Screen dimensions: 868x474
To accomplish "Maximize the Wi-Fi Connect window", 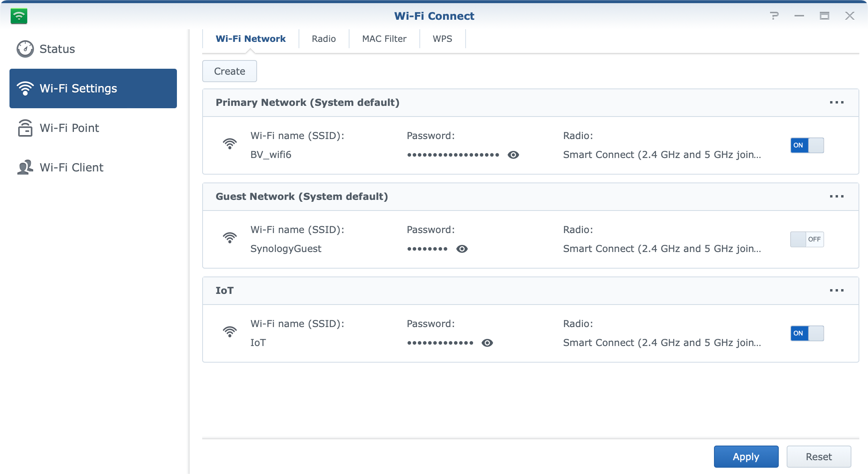I will point(824,16).
